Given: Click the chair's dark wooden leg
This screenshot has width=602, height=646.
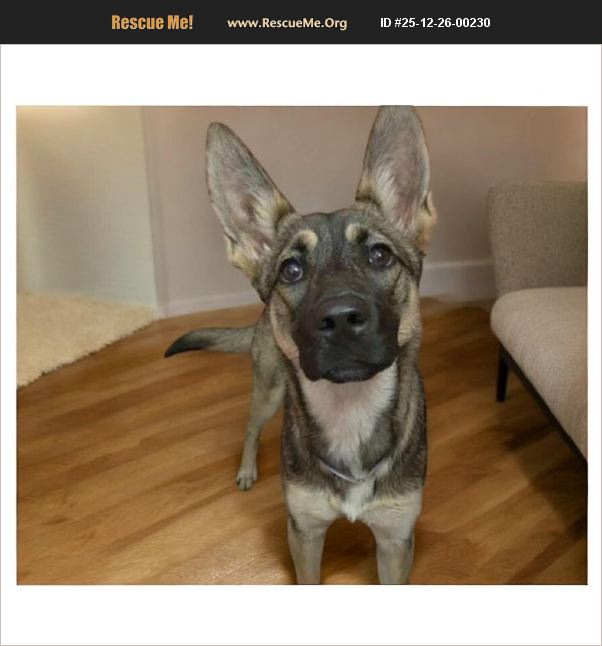Looking at the screenshot, I should [x=502, y=375].
